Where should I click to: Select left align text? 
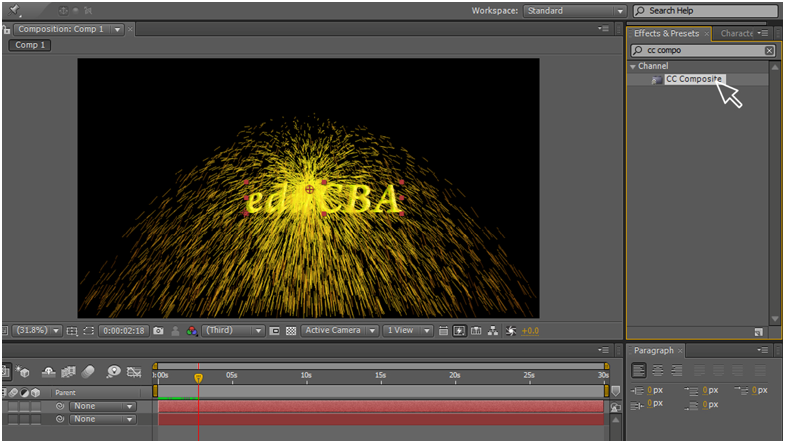(x=638, y=370)
